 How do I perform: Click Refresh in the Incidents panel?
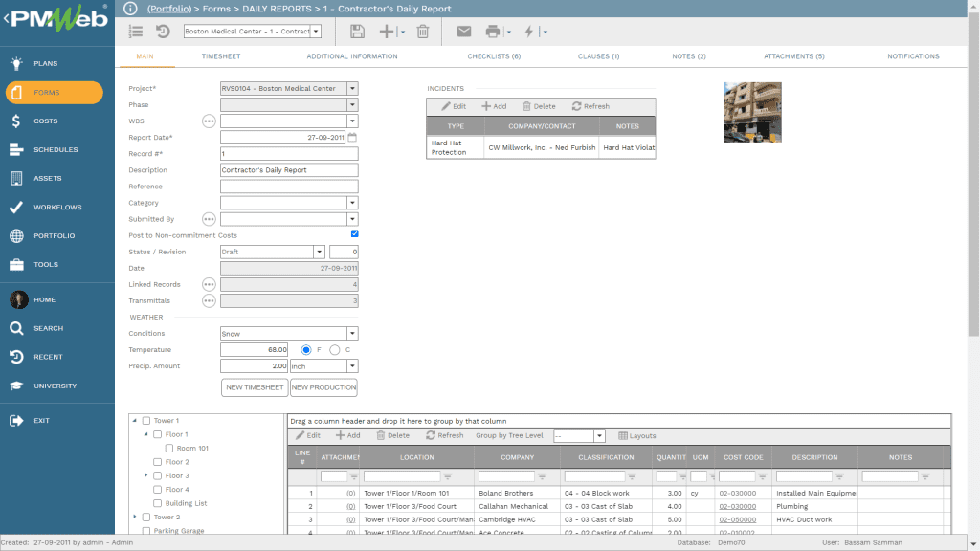[590, 106]
